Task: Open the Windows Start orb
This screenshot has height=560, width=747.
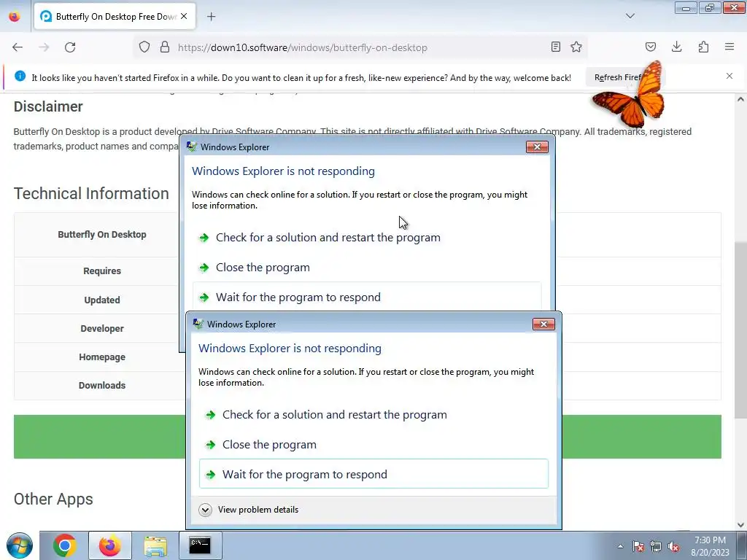Action: (20, 545)
